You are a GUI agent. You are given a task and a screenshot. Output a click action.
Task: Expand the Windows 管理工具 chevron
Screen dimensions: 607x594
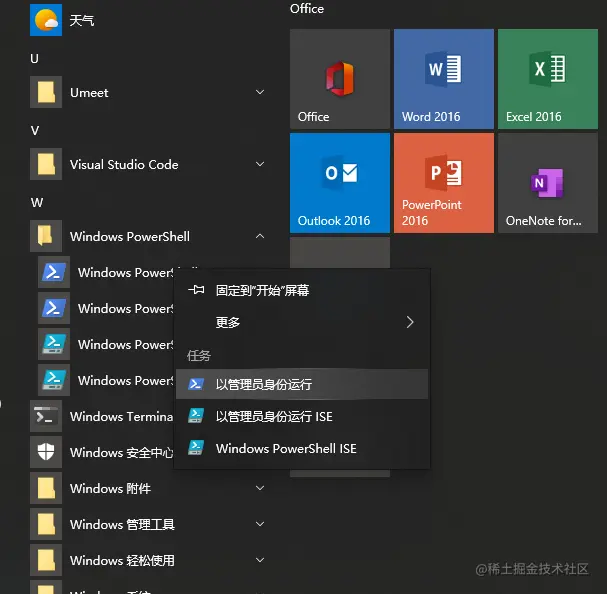tap(260, 524)
